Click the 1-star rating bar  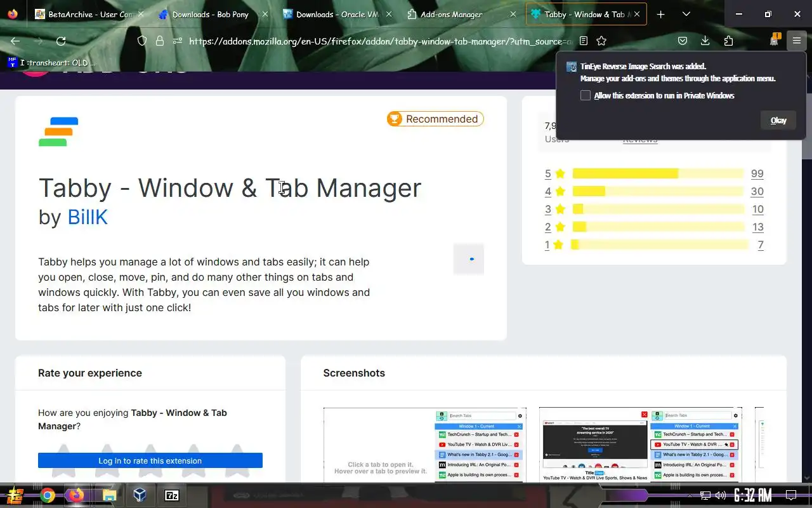click(x=660, y=244)
